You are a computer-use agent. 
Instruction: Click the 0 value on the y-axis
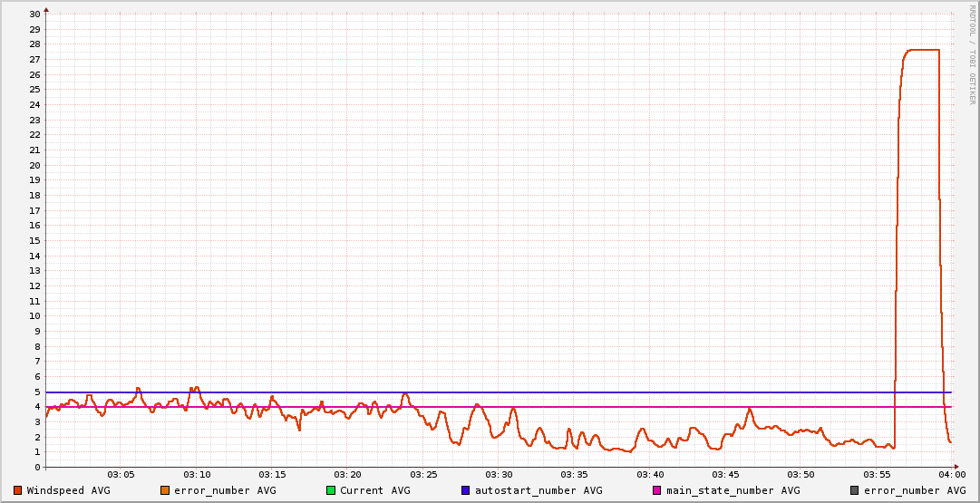click(37, 468)
